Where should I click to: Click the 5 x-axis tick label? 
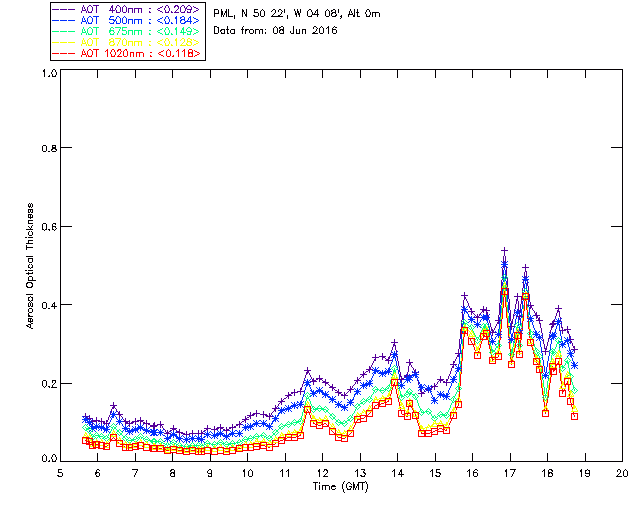[60, 473]
